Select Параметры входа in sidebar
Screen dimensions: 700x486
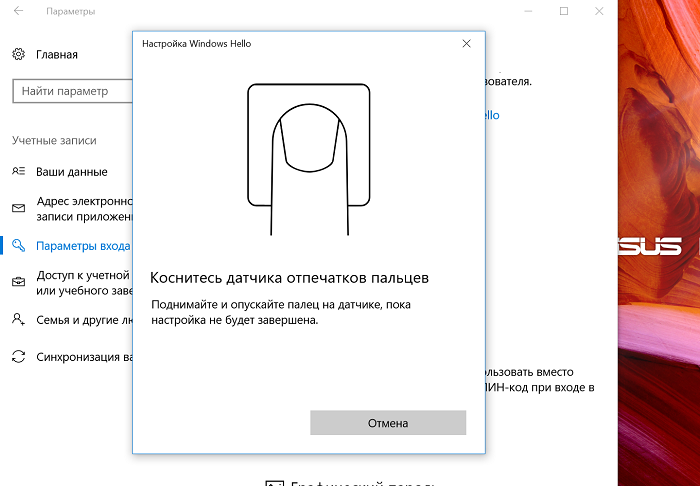click(x=83, y=246)
